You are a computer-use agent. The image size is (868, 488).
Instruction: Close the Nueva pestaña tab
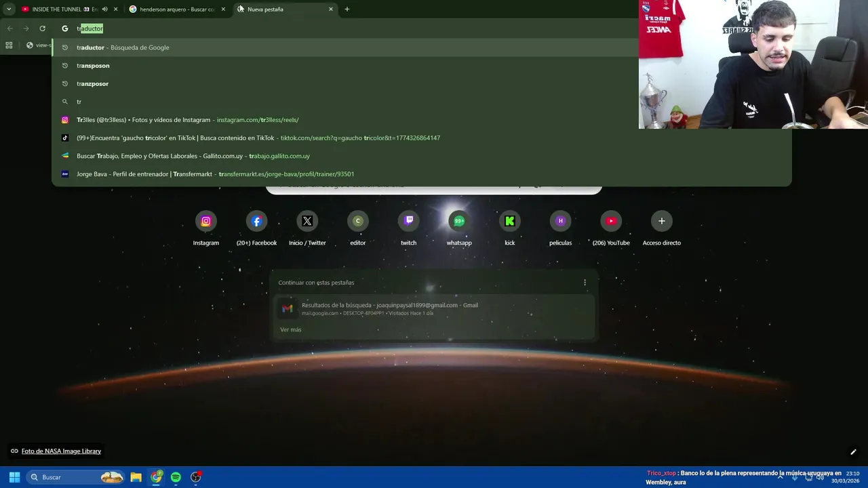331,9
